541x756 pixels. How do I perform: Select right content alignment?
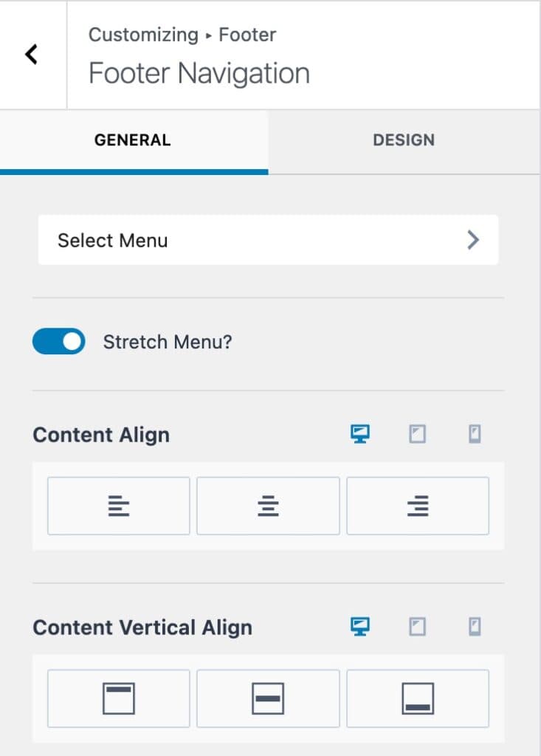tap(418, 505)
